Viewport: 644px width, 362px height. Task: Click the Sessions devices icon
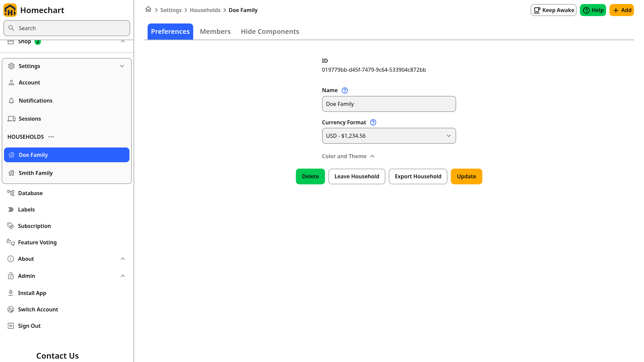click(x=11, y=119)
